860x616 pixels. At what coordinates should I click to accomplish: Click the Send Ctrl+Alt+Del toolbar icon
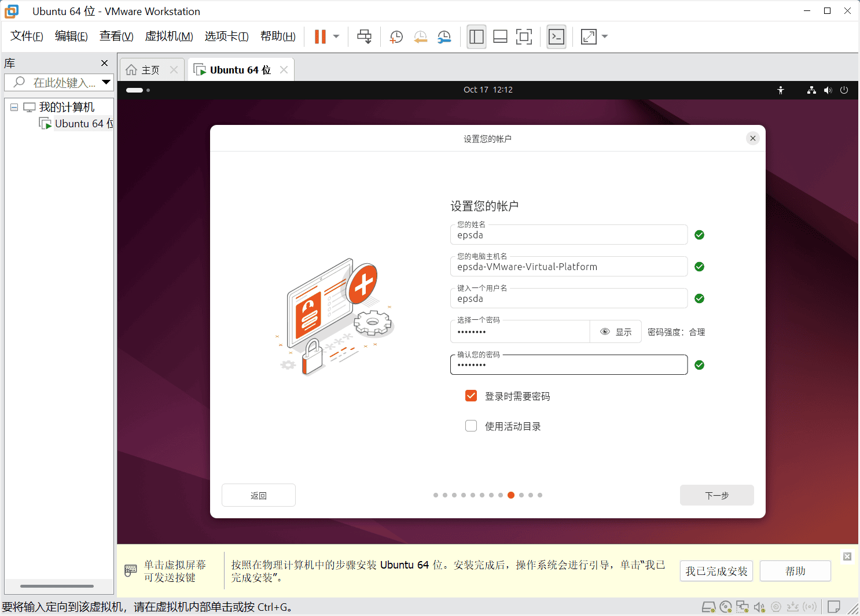[365, 36]
